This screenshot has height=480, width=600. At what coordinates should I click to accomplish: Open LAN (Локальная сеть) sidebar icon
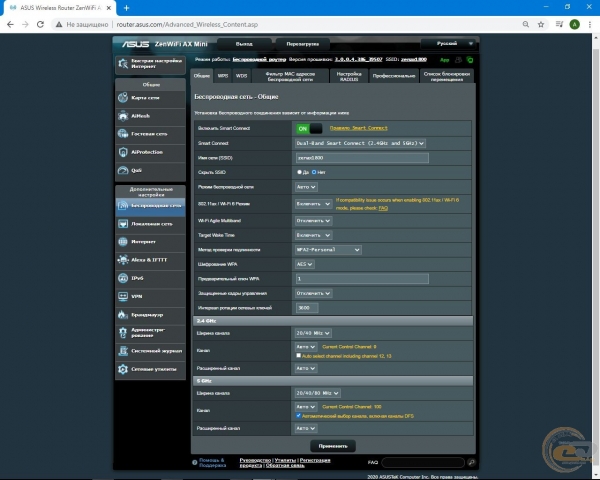(123, 224)
